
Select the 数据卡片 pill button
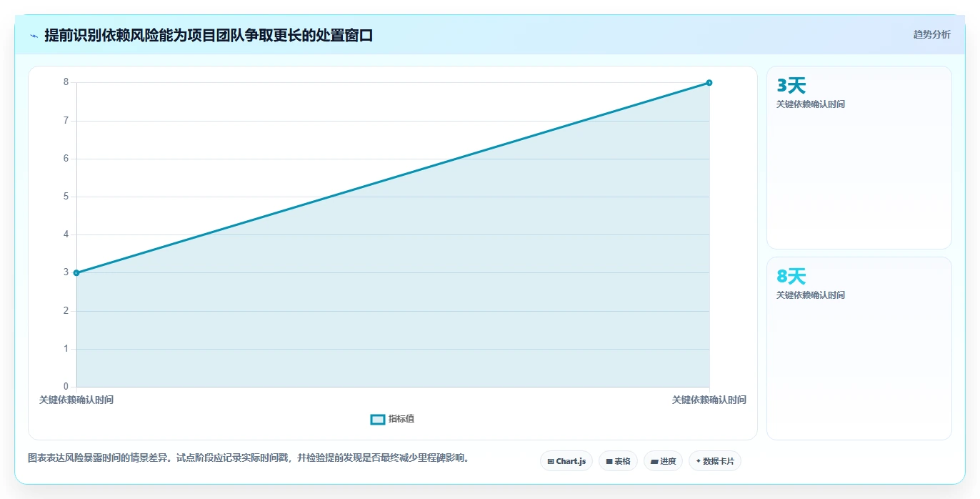pos(715,461)
